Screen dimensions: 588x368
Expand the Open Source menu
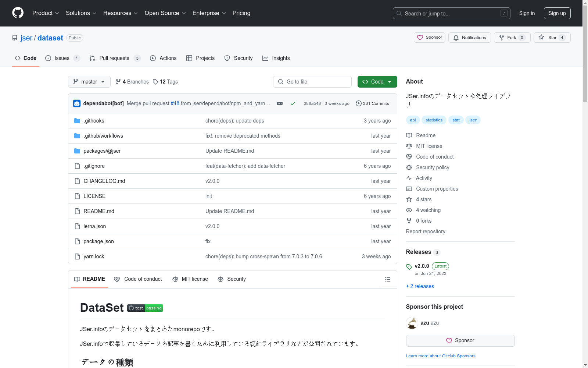[x=165, y=13]
